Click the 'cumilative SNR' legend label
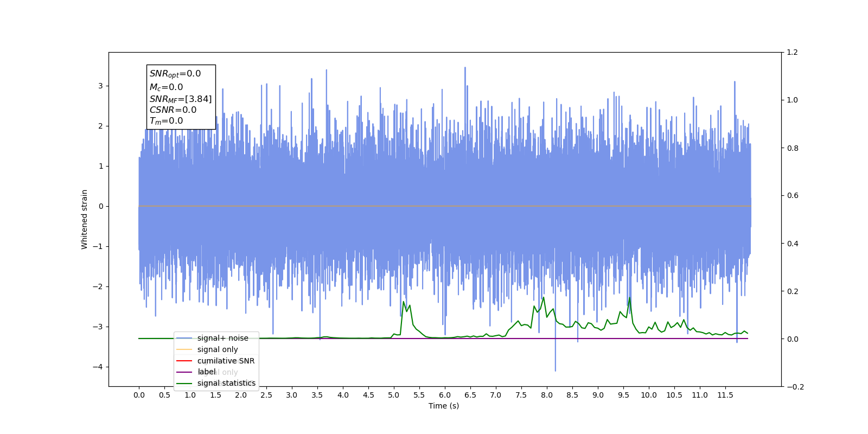868x434 pixels. click(226, 361)
